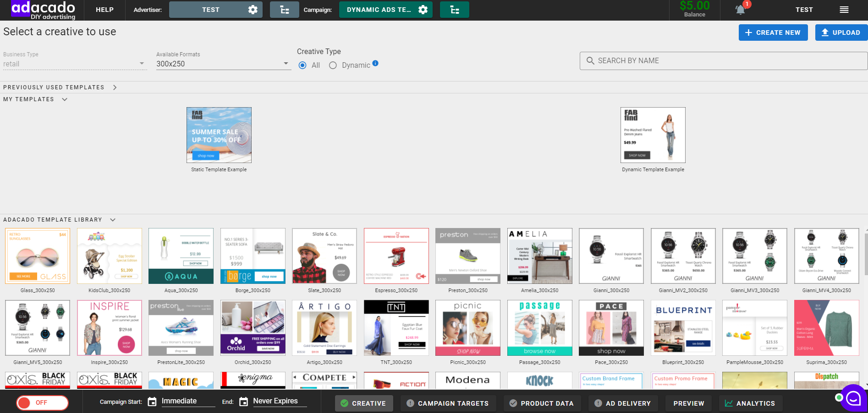Click the Adacado logo
The width and height of the screenshot is (868, 413).
click(x=43, y=10)
